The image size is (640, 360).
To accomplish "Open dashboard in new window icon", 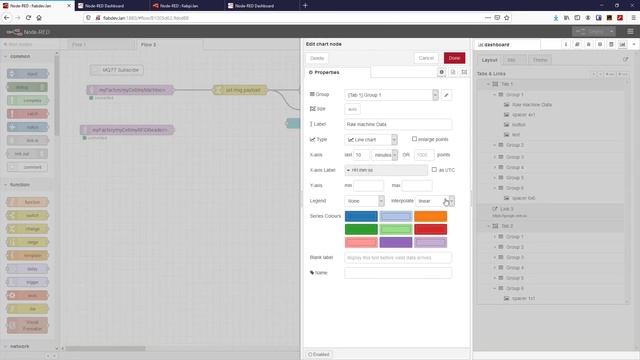I will (x=626, y=60).
